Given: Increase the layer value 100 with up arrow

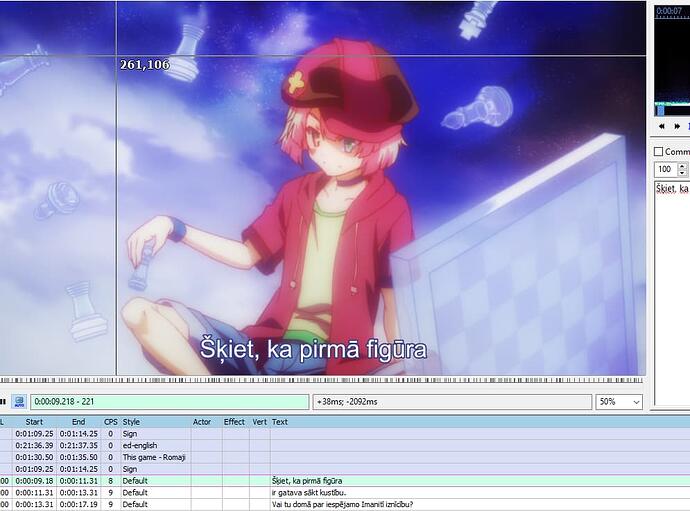Looking at the screenshot, I should click(x=683, y=166).
